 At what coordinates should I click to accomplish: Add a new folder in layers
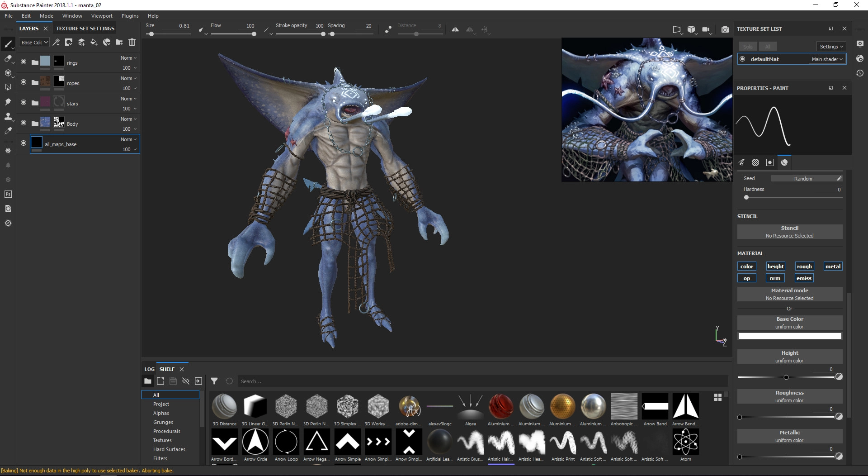click(119, 42)
